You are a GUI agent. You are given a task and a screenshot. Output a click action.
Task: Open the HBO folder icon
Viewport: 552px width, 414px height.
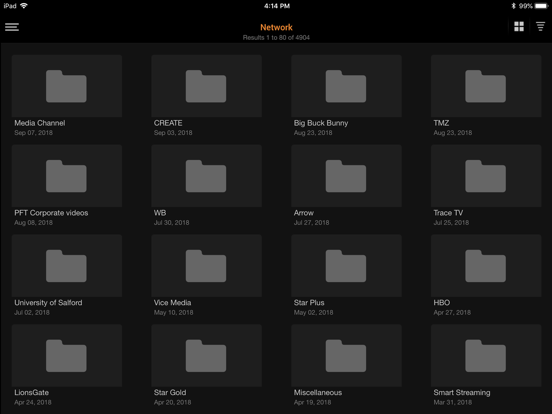[x=485, y=266]
